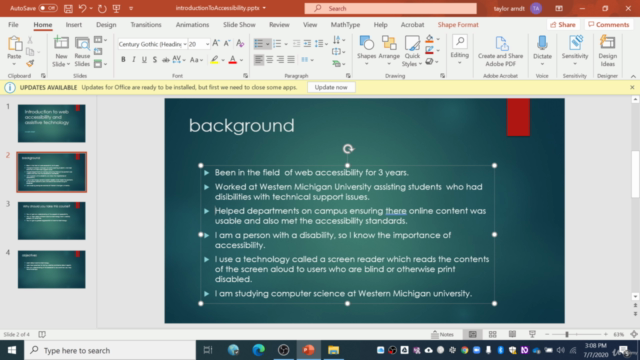Decrease font size with the small A icon
Image resolution: width=640 pixels, height=360 pixels.
(227, 44)
